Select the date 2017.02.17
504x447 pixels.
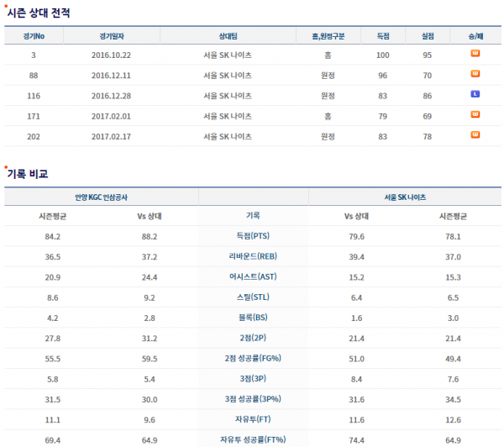pos(111,137)
